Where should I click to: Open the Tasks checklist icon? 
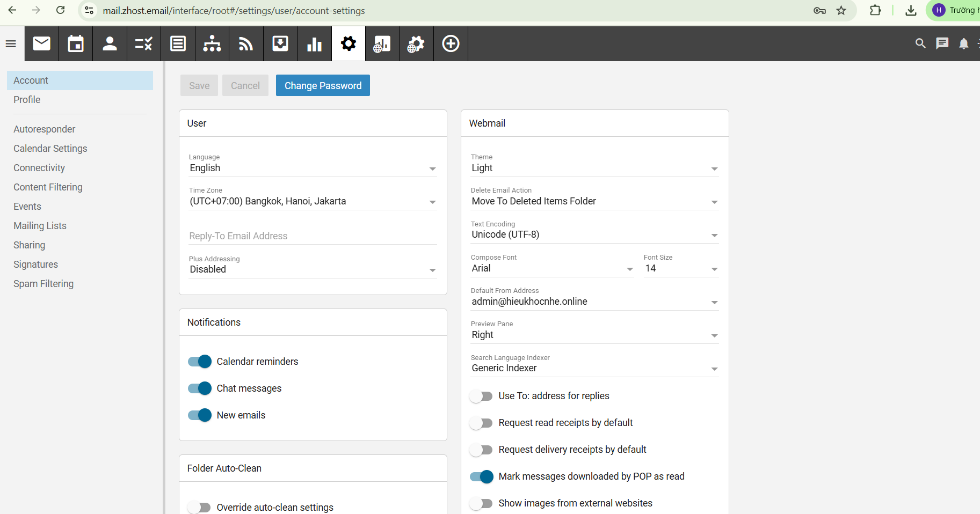(x=143, y=43)
